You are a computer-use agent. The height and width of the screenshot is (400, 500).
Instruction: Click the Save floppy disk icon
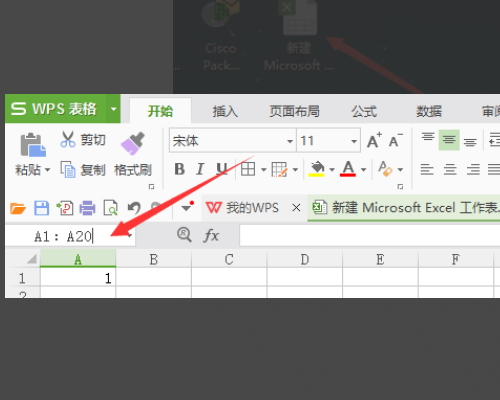pyautogui.click(x=42, y=208)
